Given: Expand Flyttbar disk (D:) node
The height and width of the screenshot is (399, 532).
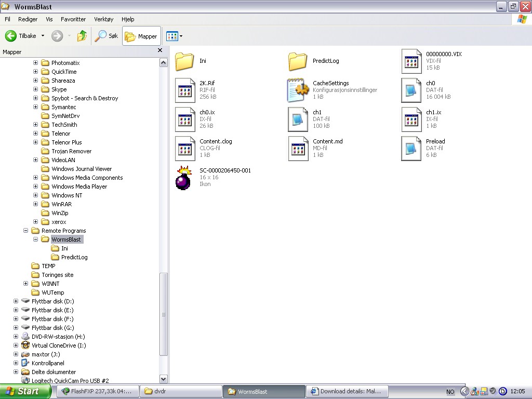Looking at the screenshot, I should [x=16, y=301].
